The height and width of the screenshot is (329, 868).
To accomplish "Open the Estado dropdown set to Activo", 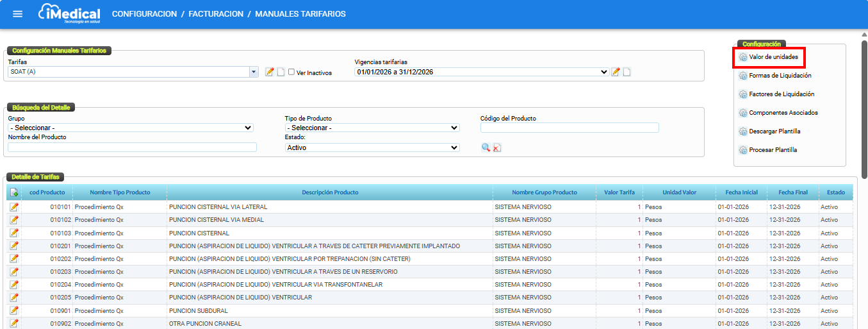I will (x=372, y=148).
